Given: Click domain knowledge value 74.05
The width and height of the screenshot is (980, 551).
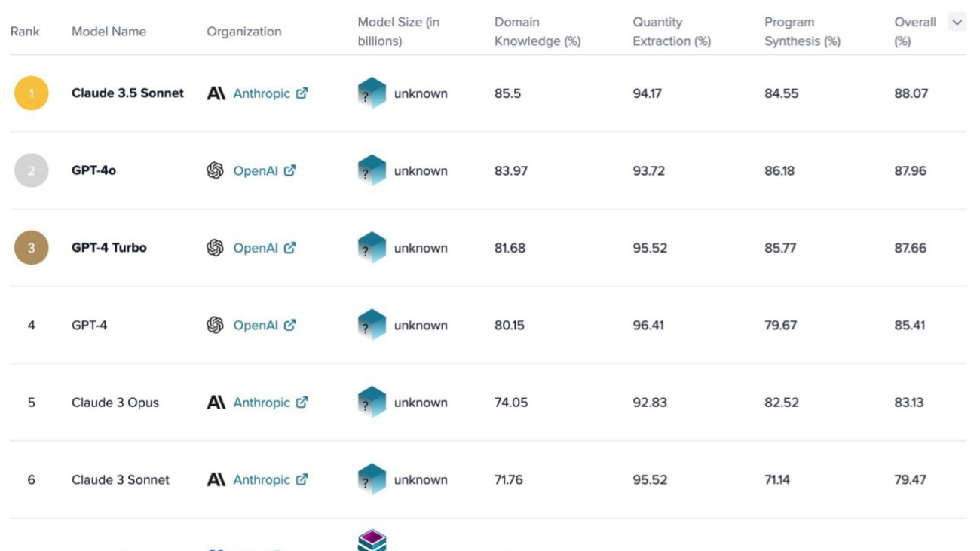Looking at the screenshot, I should [x=511, y=403].
